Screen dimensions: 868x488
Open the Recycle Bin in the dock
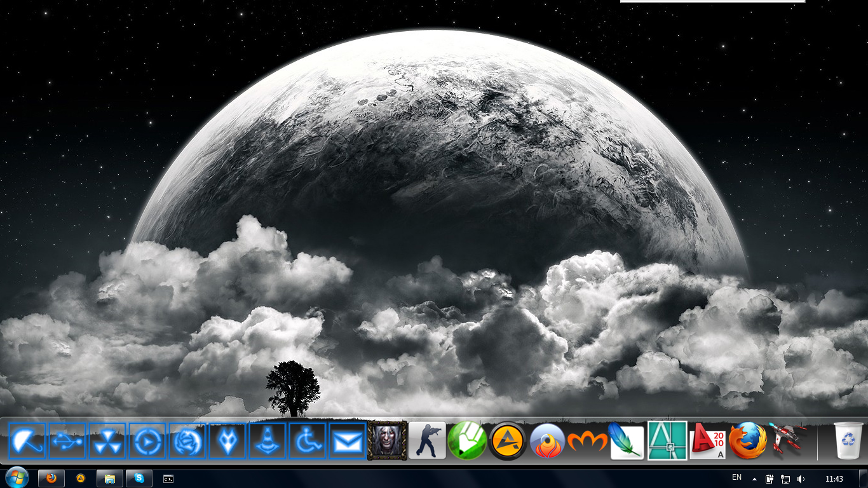point(849,440)
